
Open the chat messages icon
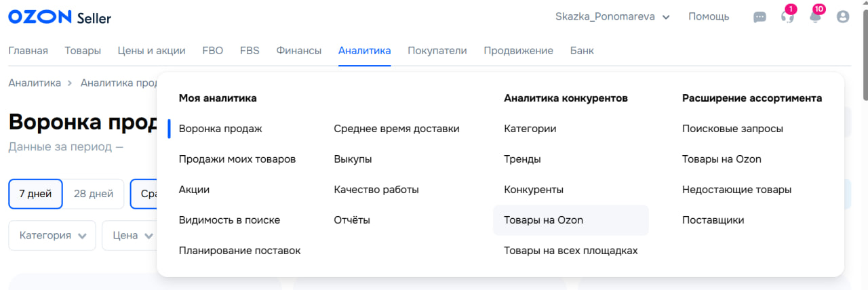pos(759,17)
